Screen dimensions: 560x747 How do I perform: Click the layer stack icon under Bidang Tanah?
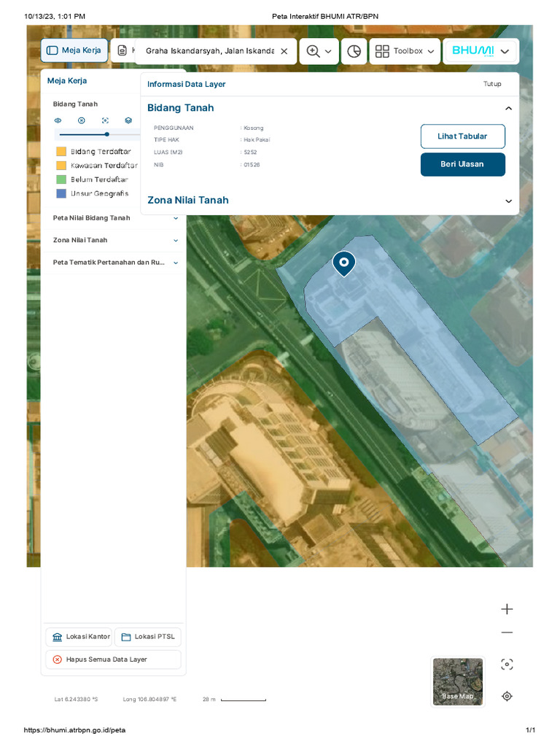click(x=128, y=120)
